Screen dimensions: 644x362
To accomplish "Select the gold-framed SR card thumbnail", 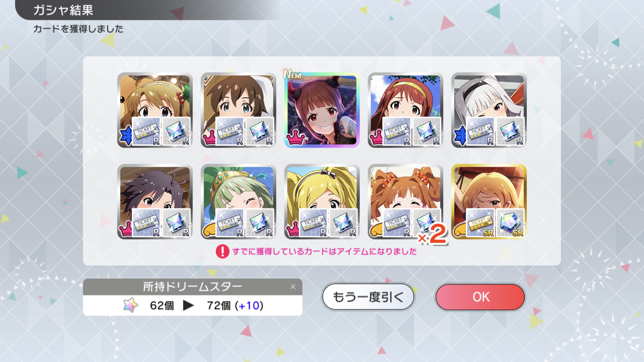I will [489, 201].
